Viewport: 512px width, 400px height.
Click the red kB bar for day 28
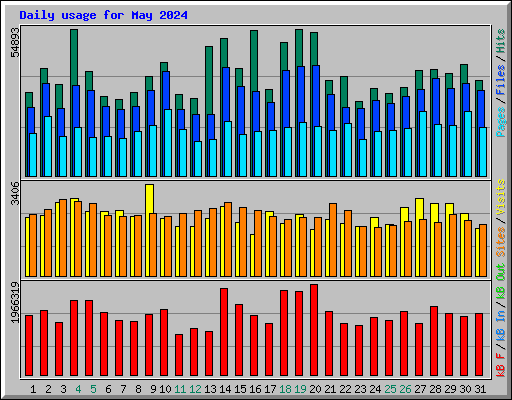tap(434, 341)
